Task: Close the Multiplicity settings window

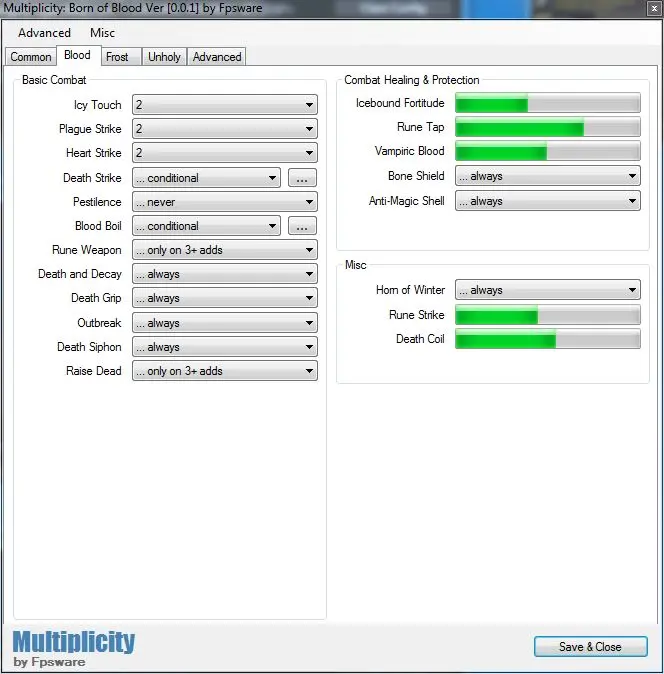Action: click(x=654, y=8)
